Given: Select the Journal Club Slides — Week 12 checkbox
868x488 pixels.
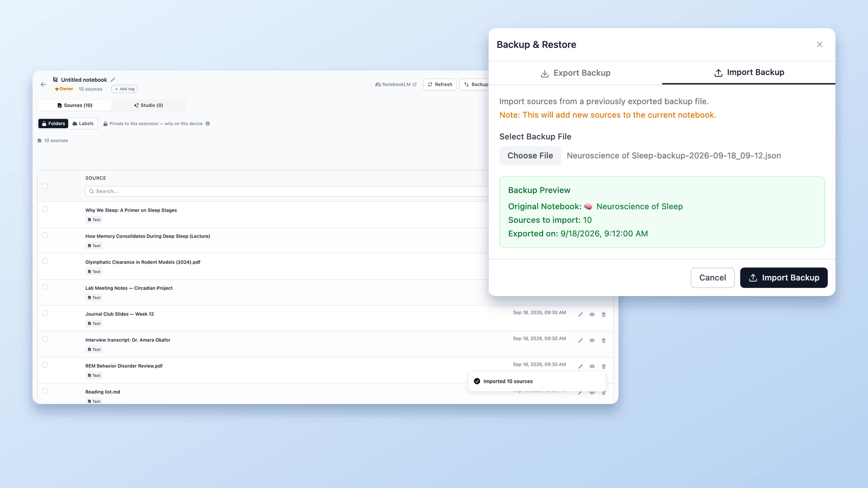Looking at the screenshot, I should click(45, 313).
